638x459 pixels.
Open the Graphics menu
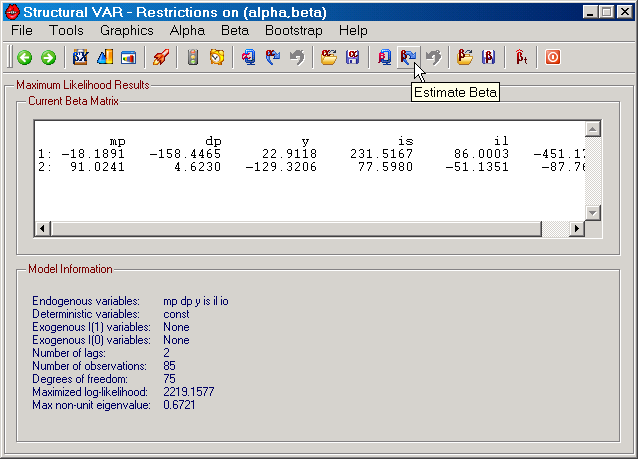tap(127, 31)
